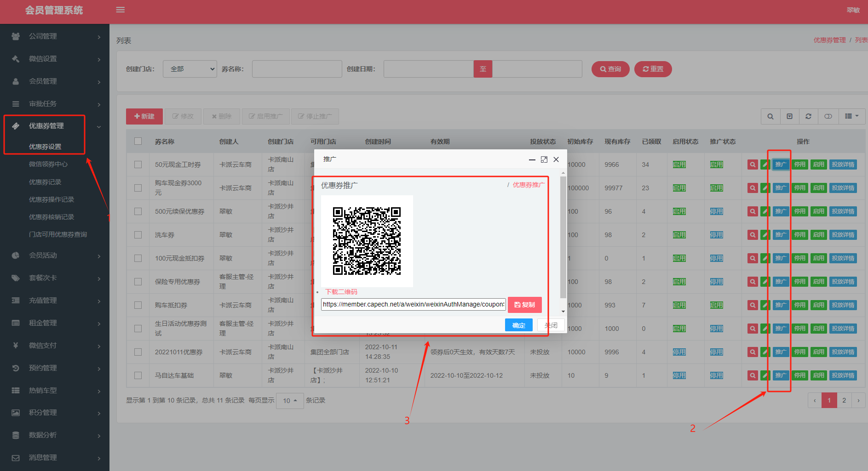
Task: Check the 50元现金工时券 row checkbox
Action: point(138,165)
